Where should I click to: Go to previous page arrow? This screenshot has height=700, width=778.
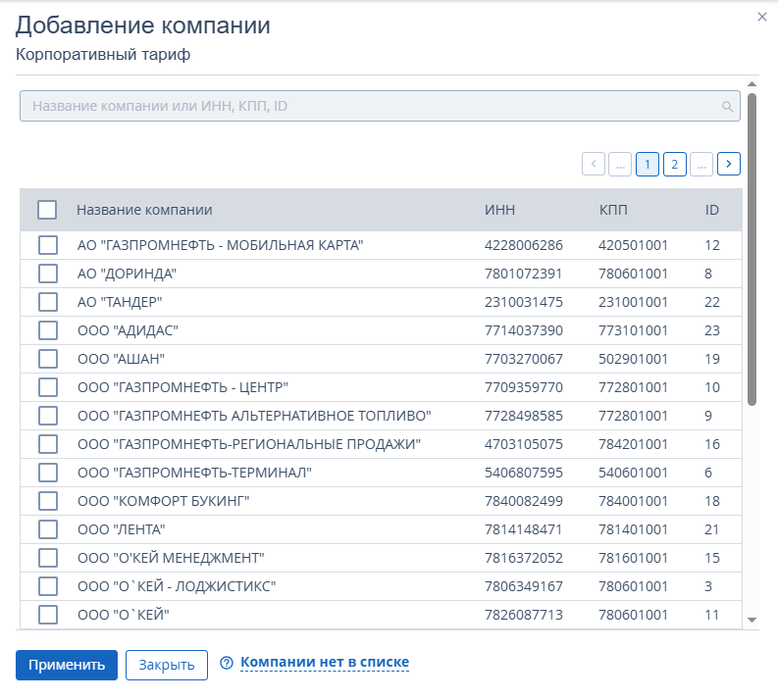pyautogui.click(x=593, y=164)
